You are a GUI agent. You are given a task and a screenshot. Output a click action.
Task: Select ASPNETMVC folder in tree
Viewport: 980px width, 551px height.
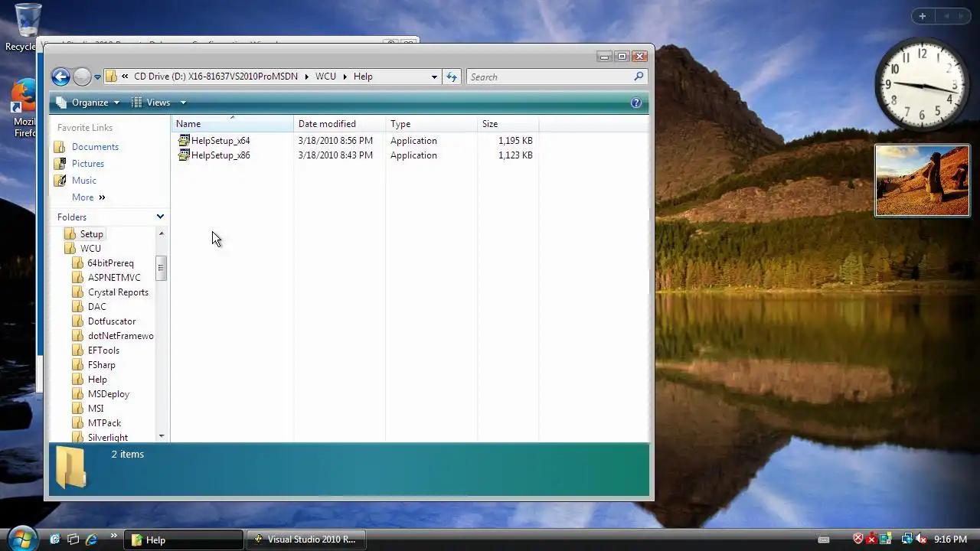coord(114,278)
